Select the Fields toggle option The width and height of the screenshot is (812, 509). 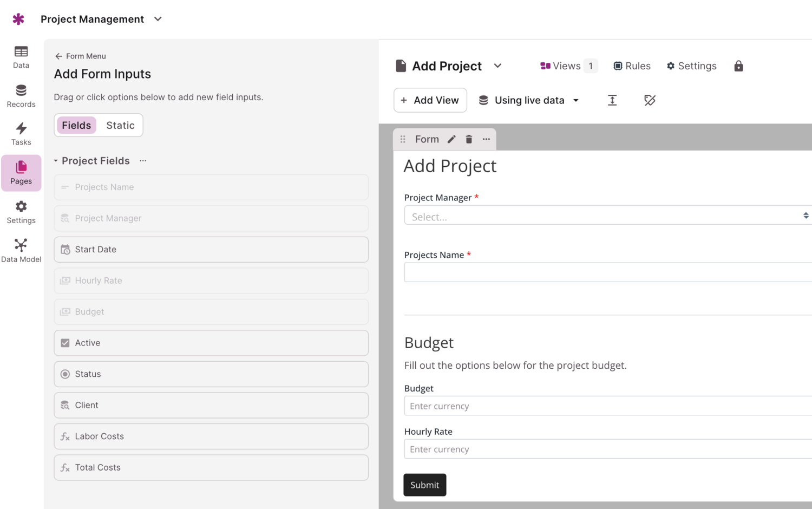(76, 125)
